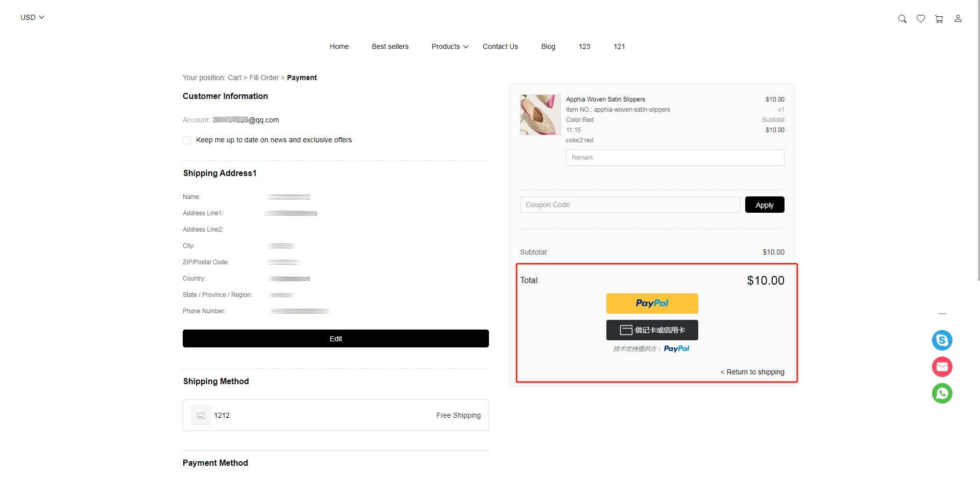Open the wishlist heart icon
This screenshot has width=980, height=478.
[921, 19]
